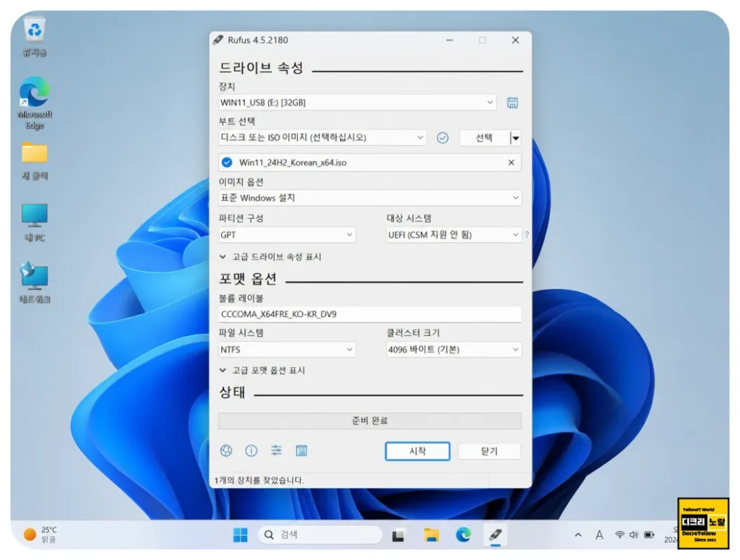This screenshot has width=740, height=560.
Task: Open Edge from the taskbar
Action: [x=463, y=535]
